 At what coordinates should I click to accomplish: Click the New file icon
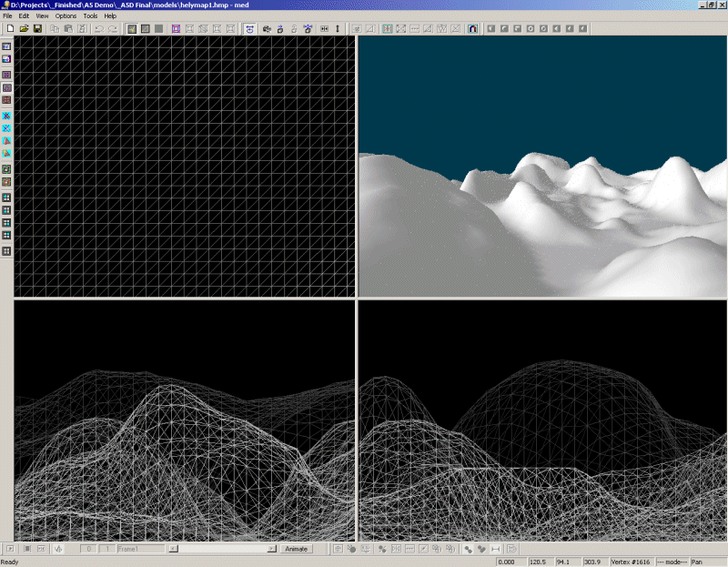(8, 29)
